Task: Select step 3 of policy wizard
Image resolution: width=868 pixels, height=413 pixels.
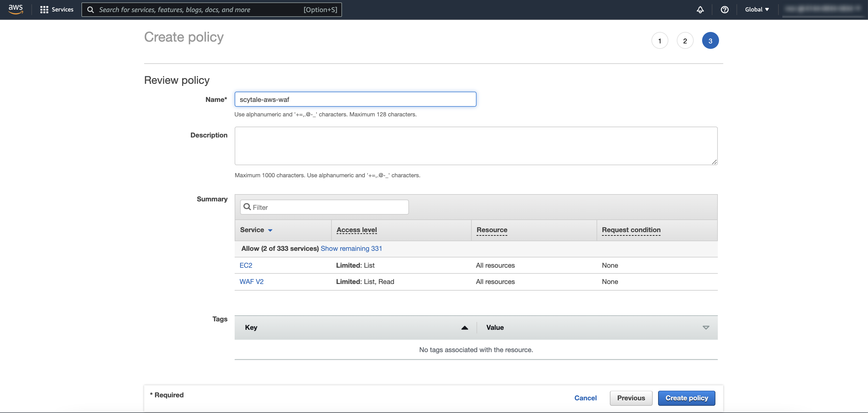Action: [710, 40]
